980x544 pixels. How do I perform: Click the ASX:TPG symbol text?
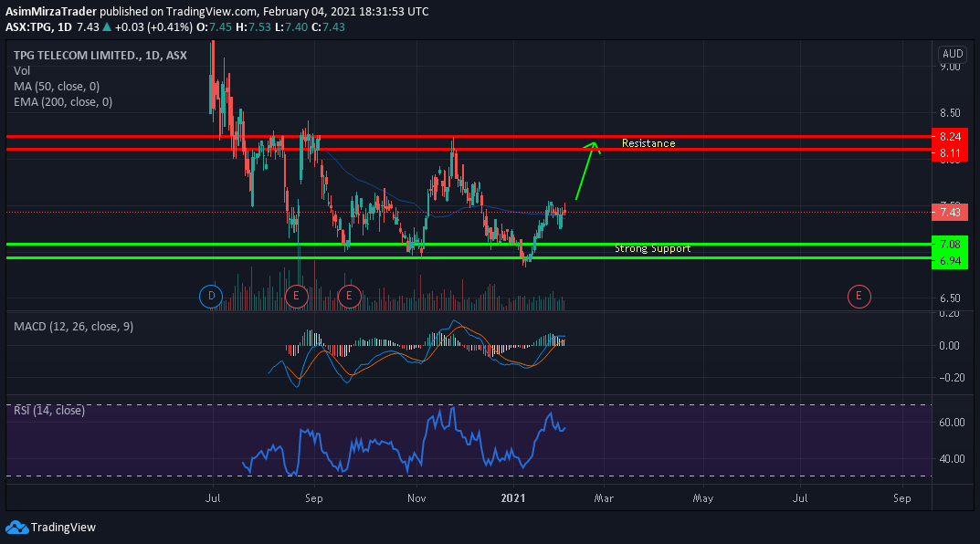[28, 26]
